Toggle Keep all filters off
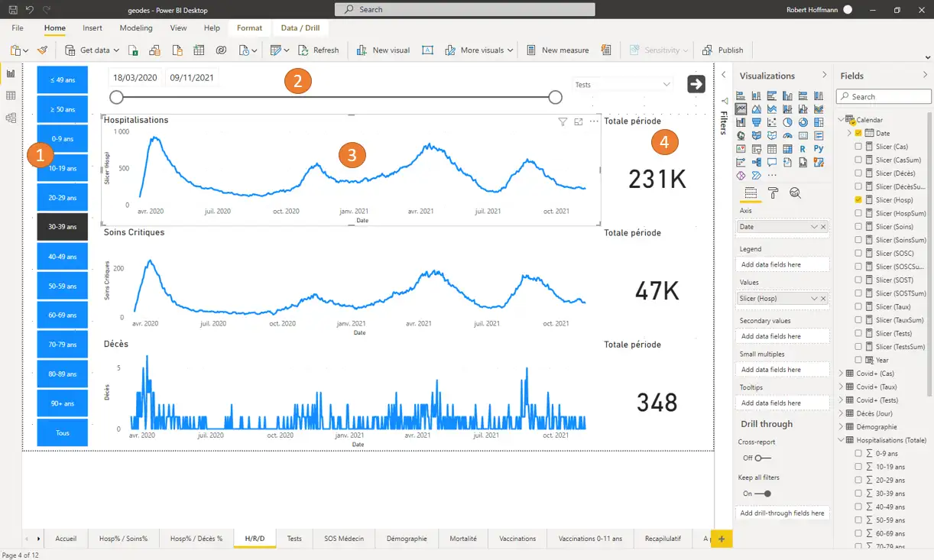 [762, 494]
